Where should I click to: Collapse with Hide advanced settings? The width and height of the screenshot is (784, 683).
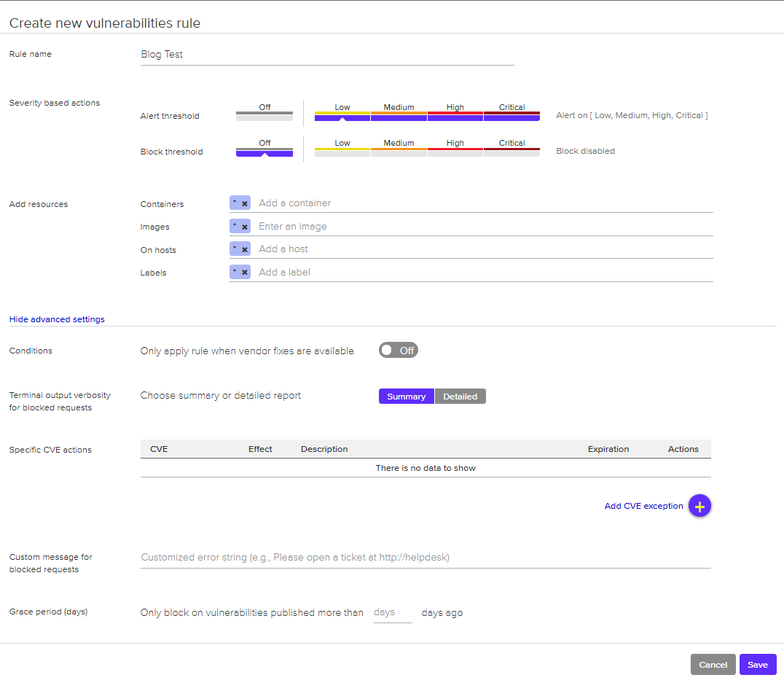(x=57, y=319)
